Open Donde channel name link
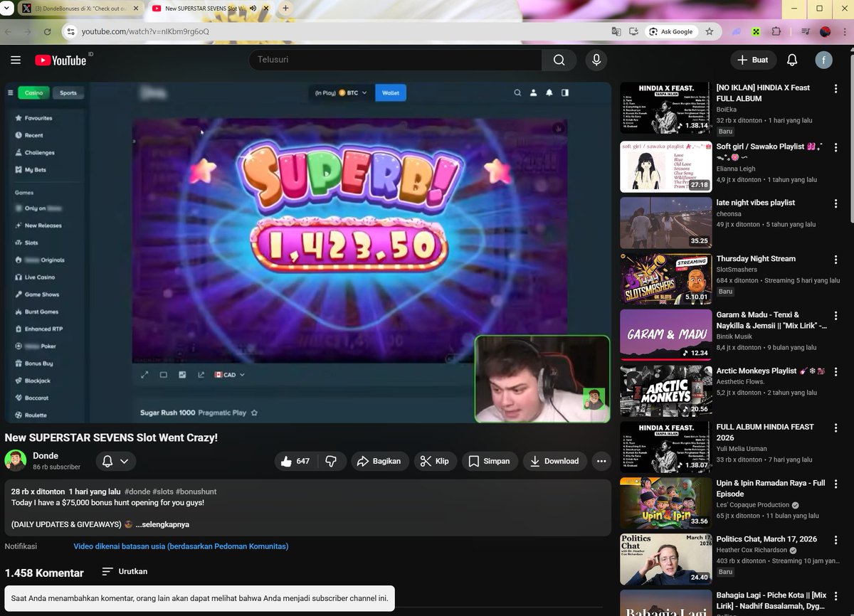The image size is (854, 616). click(x=46, y=455)
